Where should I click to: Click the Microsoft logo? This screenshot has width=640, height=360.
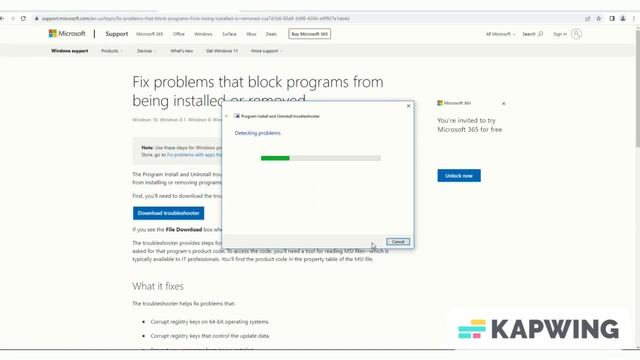point(67,33)
